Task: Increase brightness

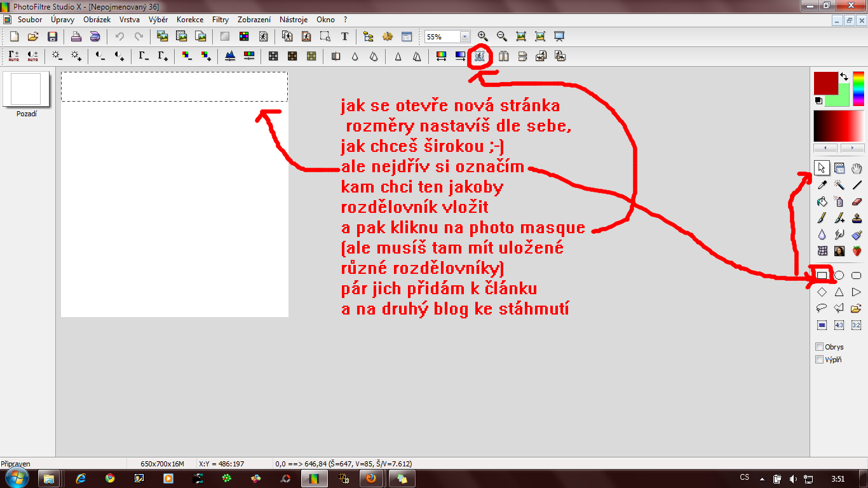Action: coord(76,56)
